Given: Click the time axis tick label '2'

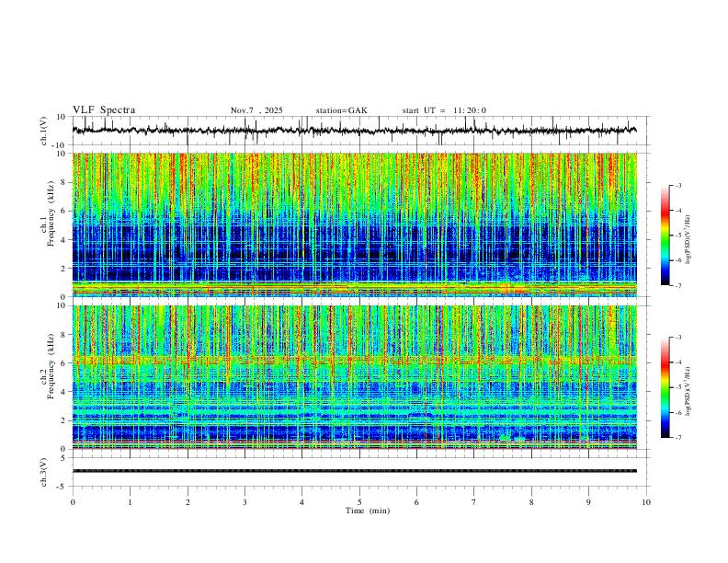Looking at the screenshot, I should coord(188,502).
